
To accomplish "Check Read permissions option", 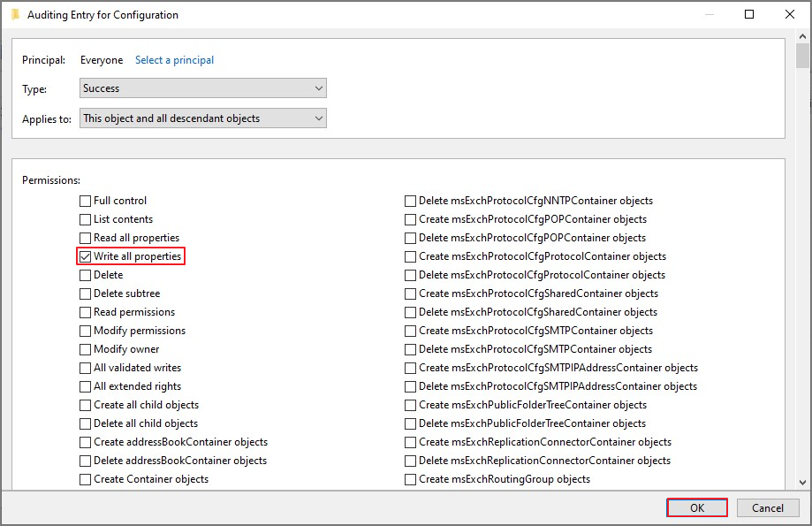I will [86, 312].
